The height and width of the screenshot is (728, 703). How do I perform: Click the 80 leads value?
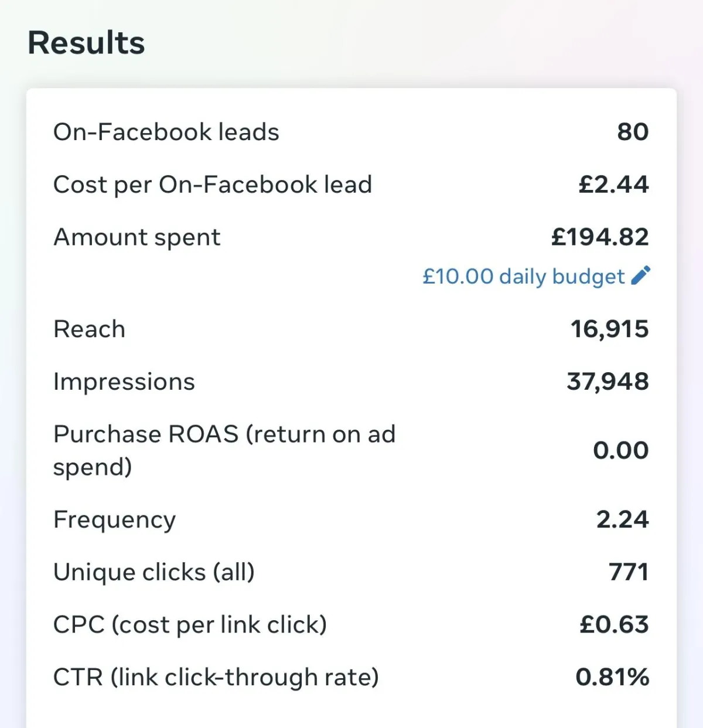pyautogui.click(x=633, y=132)
